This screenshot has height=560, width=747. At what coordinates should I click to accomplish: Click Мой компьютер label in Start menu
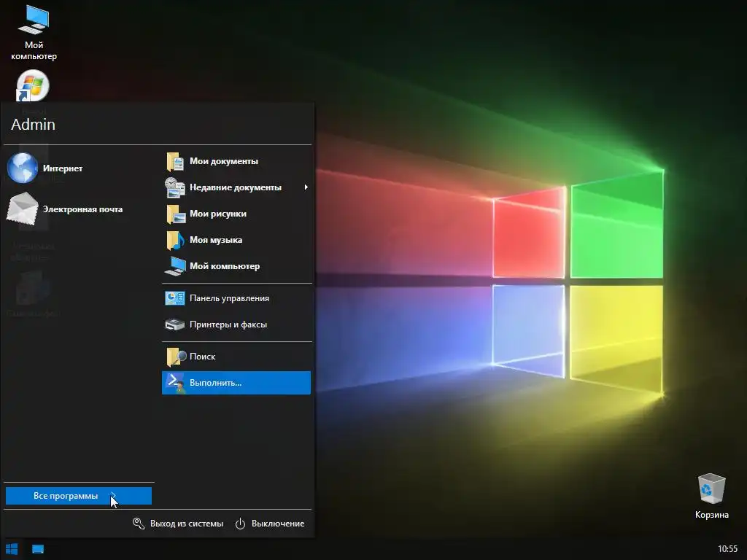coord(225,266)
